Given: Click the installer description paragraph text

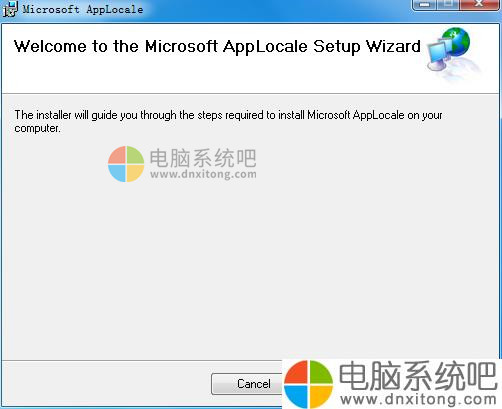Looking at the screenshot, I should point(228,122).
